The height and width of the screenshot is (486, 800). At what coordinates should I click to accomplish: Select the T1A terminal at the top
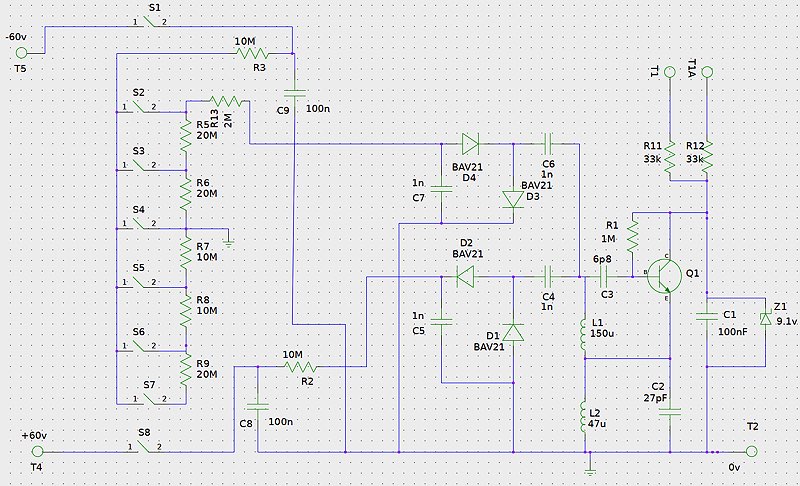pos(706,72)
